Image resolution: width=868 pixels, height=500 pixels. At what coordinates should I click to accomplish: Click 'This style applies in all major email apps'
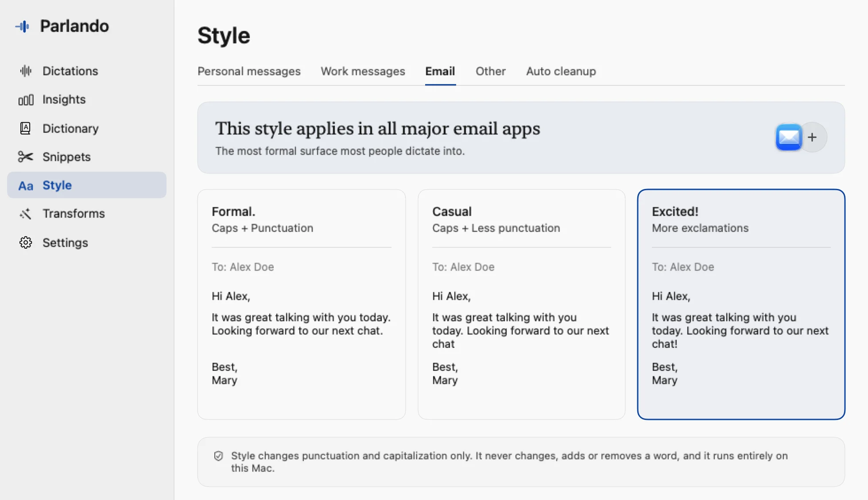click(x=378, y=129)
